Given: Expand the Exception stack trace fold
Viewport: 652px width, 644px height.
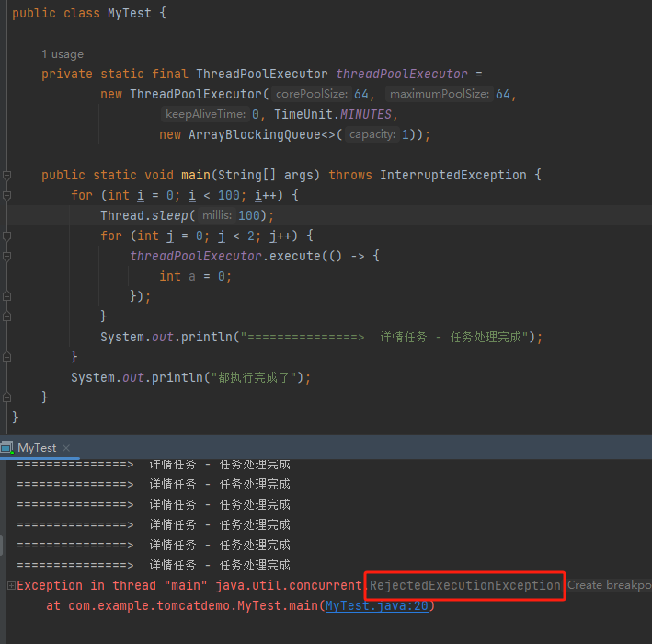Looking at the screenshot, I should [x=11, y=586].
